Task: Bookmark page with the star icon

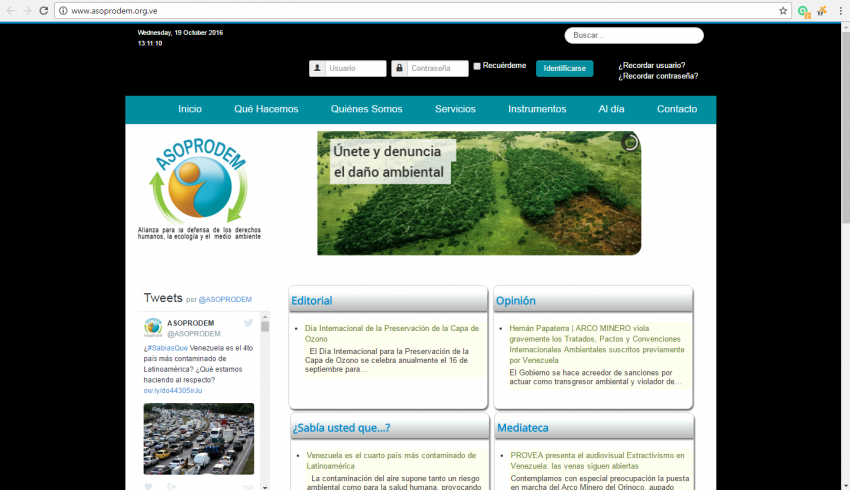Action: (783, 11)
